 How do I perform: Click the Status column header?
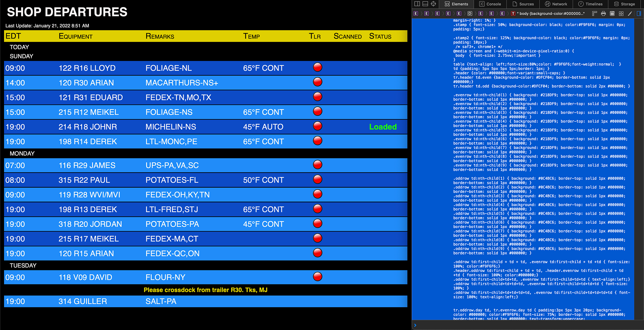click(380, 36)
